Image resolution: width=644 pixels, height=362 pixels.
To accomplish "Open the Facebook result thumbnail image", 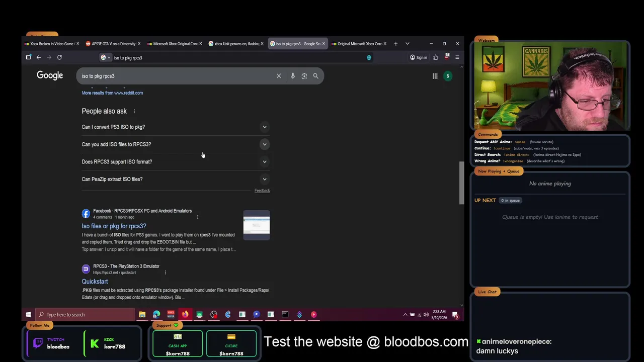I will point(257,225).
